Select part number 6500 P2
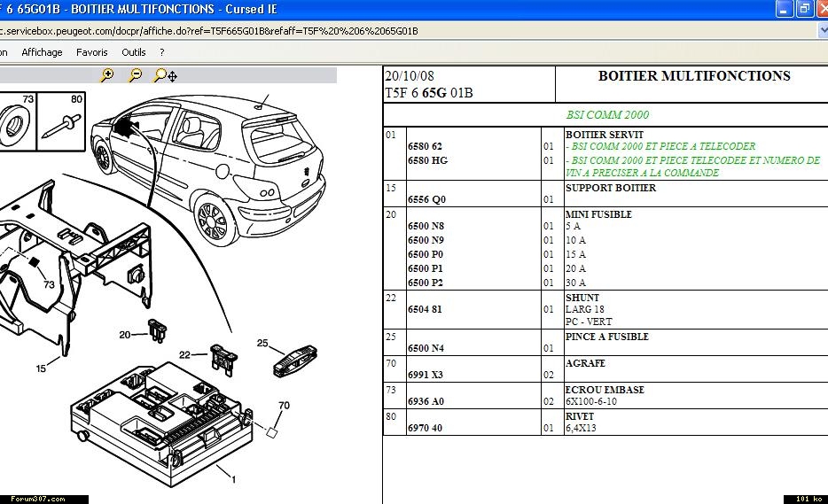This screenshot has width=828, height=504. point(426,283)
